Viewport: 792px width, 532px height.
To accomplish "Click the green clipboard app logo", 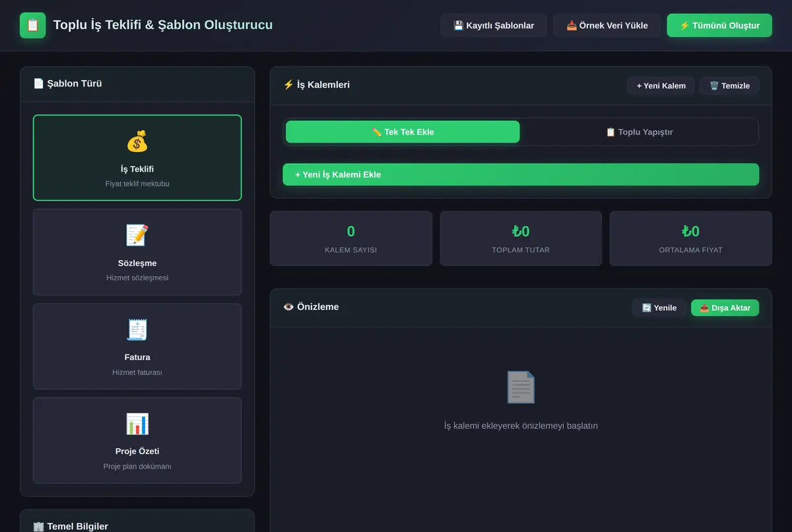I will (33, 25).
